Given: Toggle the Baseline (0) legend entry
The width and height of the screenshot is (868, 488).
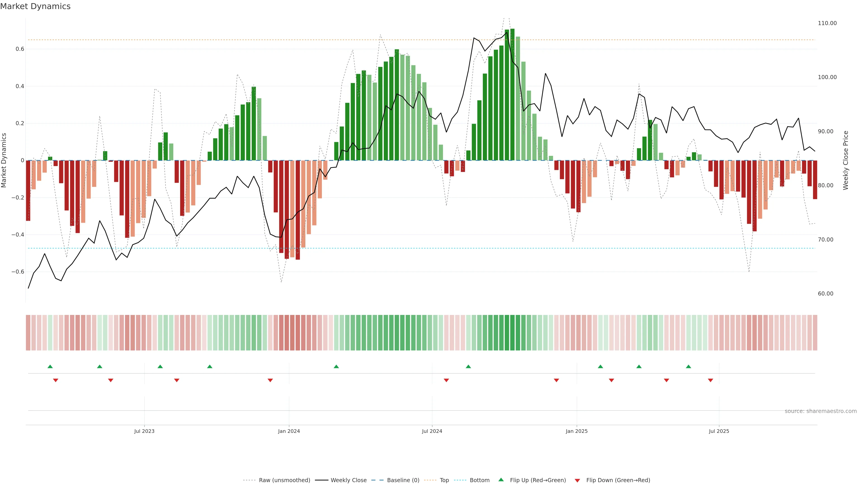Looking at the screenshot, I should 403,480.
